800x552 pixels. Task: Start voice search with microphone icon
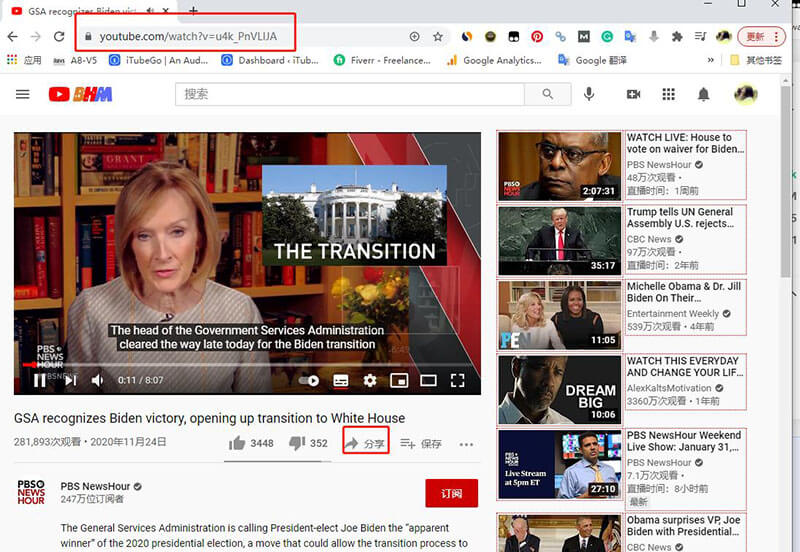(589, 94)
